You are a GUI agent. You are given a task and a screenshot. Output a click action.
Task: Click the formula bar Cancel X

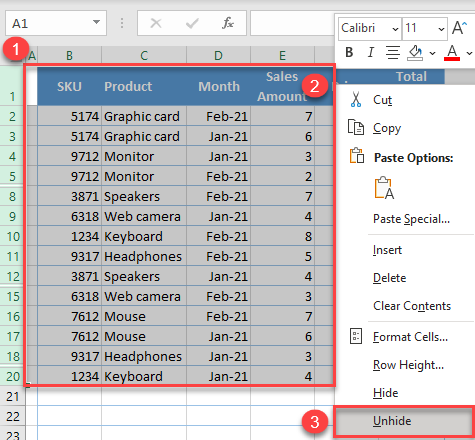pyautogui.click(x=156, y=23)
